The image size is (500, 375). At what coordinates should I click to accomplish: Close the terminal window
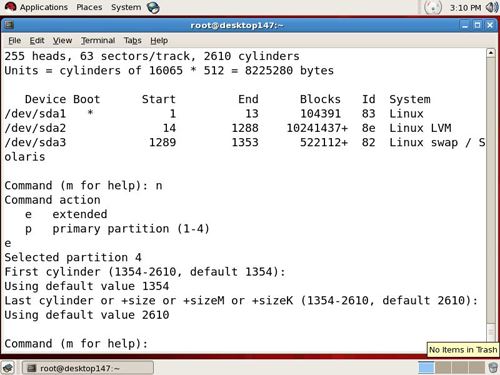pos(490,25)
